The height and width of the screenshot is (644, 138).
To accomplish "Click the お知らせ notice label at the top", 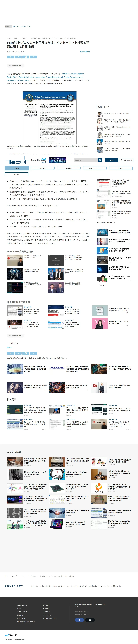I will pos(8,26).
